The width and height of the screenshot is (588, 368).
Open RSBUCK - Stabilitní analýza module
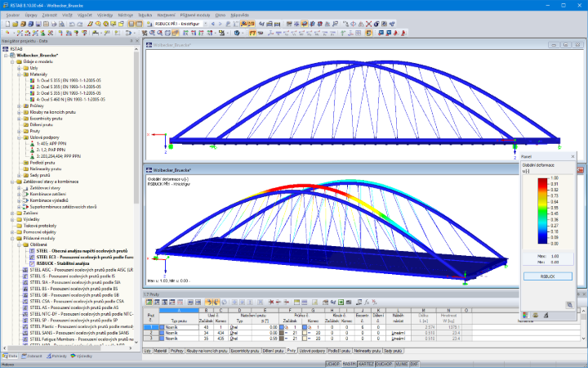point(63,263)
